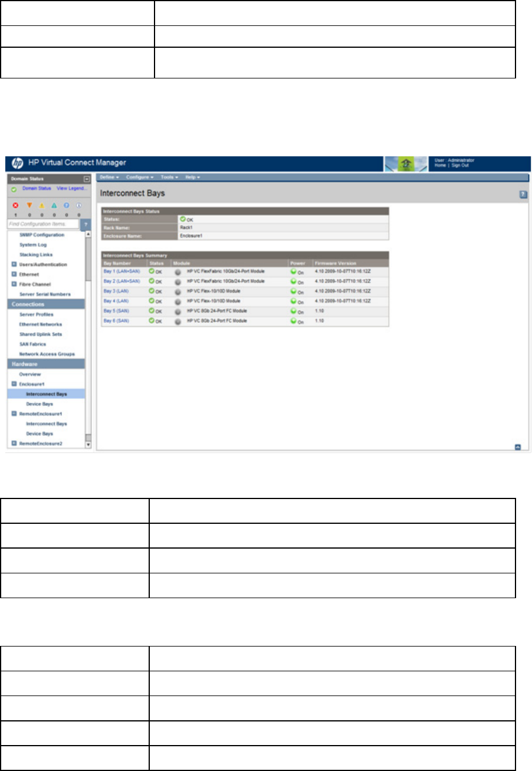Click the home graphic in the header banner
Image resolution: width=532 pixels, height=771 pixels.
click(406, 163)
